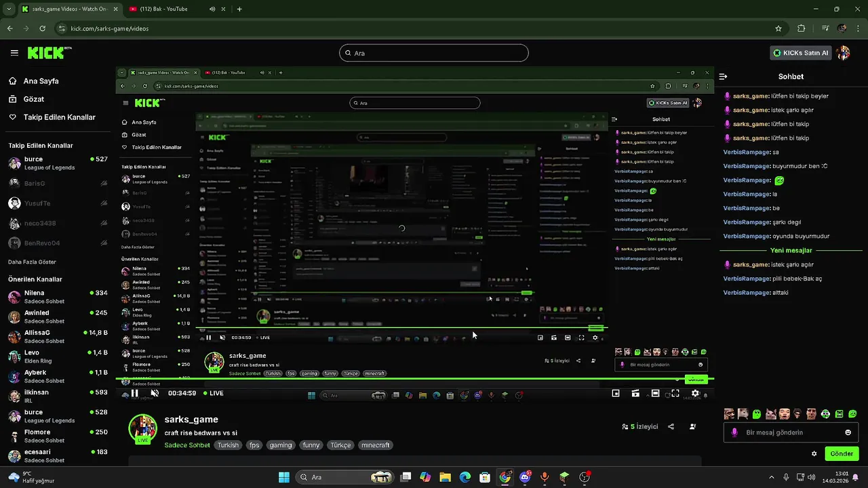Click the KICKs Satın Al button

802,53
